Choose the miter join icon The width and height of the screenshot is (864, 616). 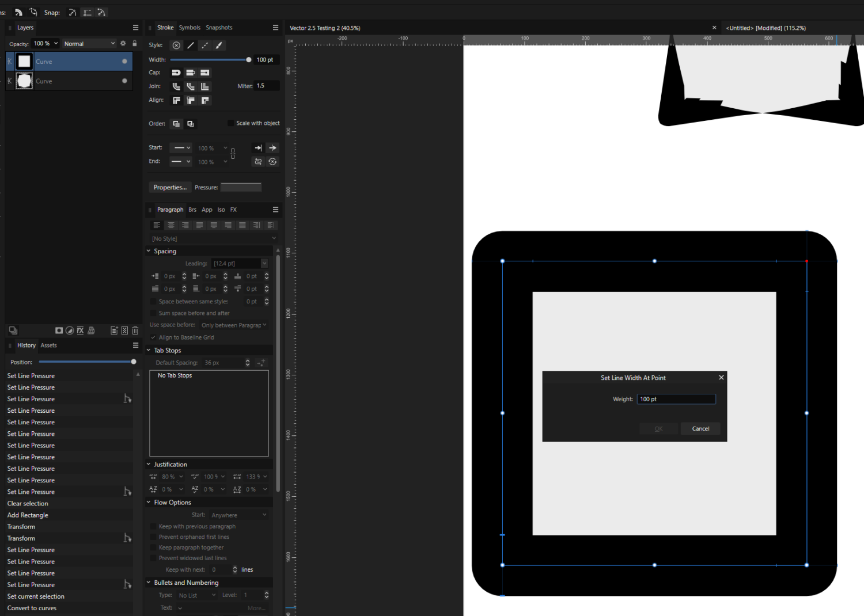[x=204, y=86]
